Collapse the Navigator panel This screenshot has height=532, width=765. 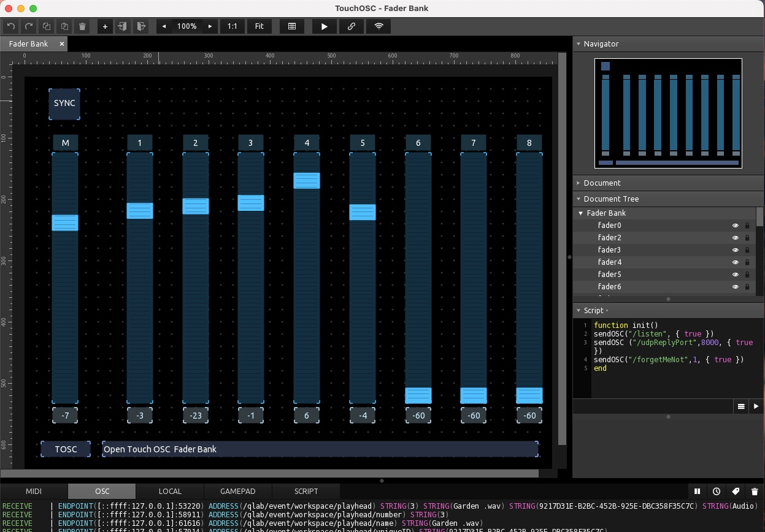[578, 44]
